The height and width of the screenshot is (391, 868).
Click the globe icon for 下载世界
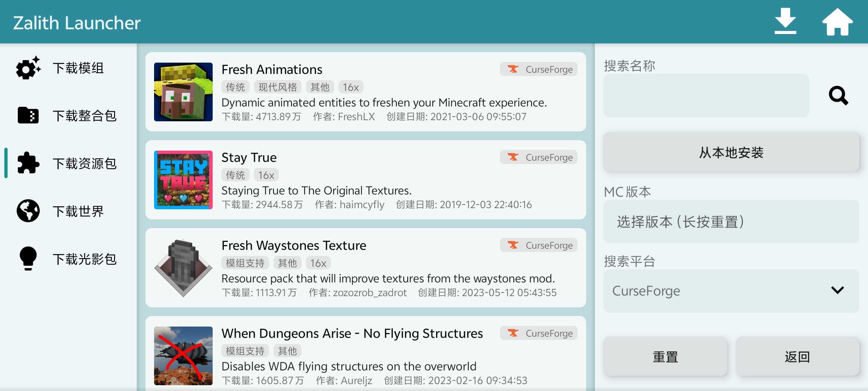[x=28, y=211]
